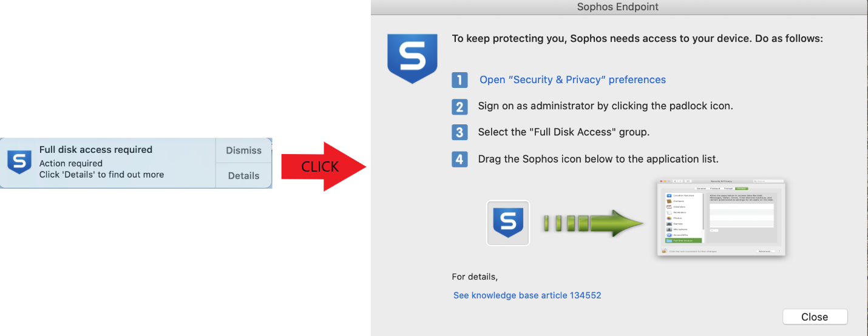Click the step 4 number badge

point(459,160)
